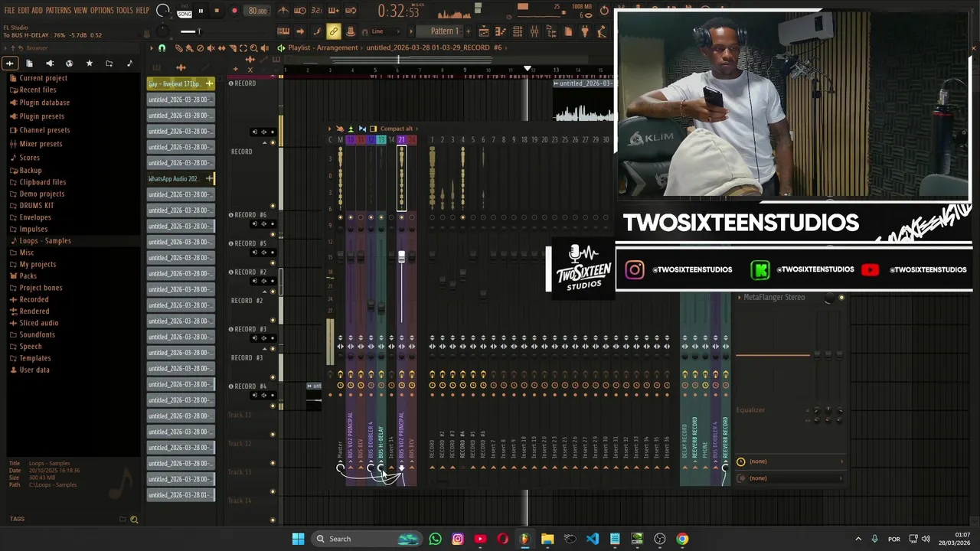Select the playback speaker tool in playlist

point(264,48)
